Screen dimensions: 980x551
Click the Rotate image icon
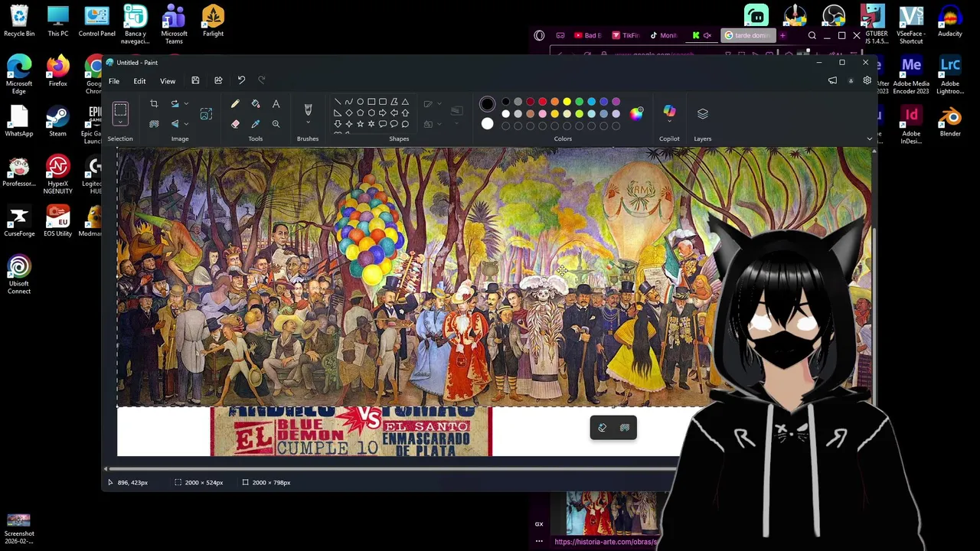point(175,104)
